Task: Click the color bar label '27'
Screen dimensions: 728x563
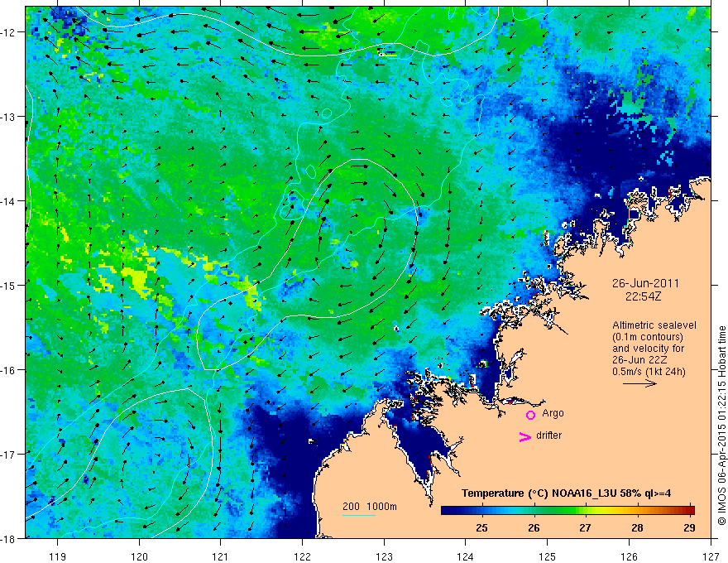Action: pos(586,527)
